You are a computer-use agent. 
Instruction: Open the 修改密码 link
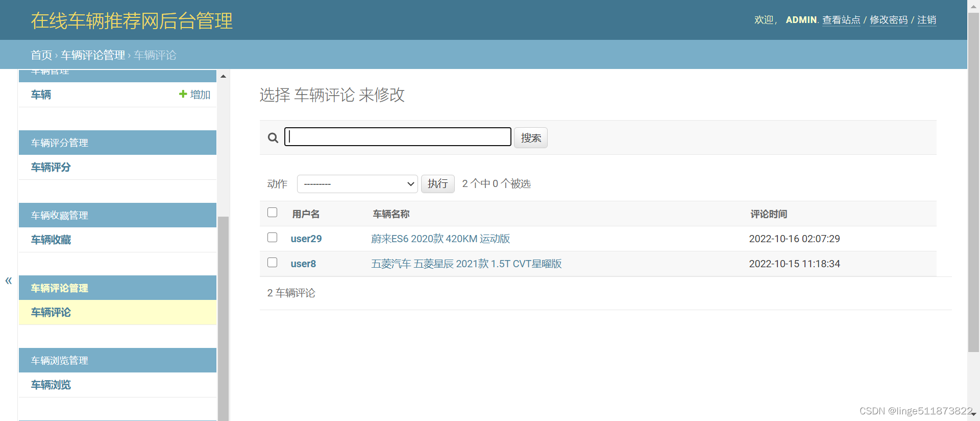889,20
